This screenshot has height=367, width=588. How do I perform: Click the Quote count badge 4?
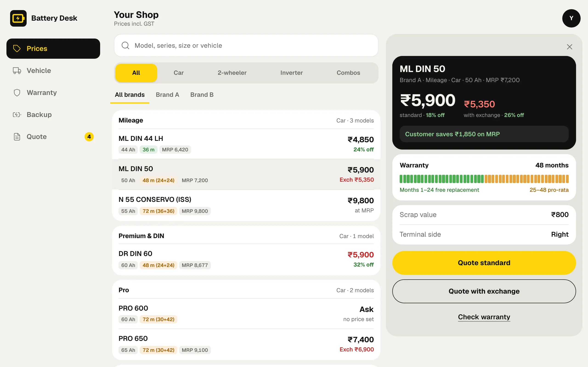tap(89, 137)
